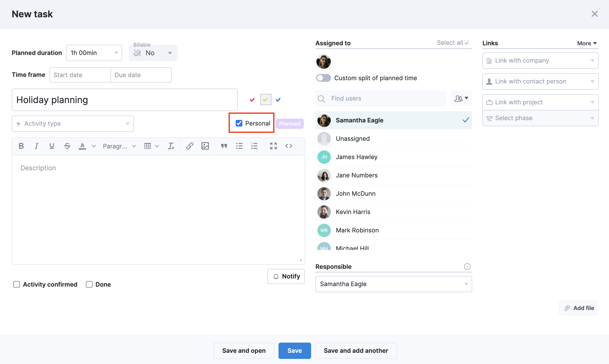Open the code view in the editor

289,146
